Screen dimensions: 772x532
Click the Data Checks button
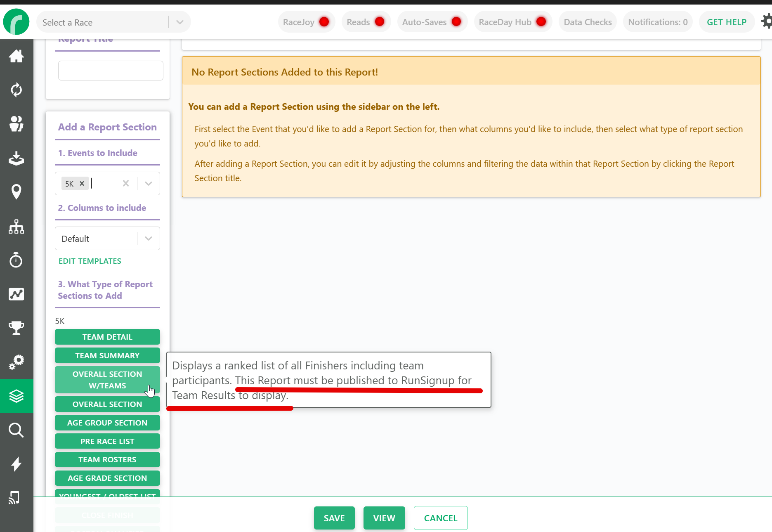pyautogui.click(x=588, y=22)
